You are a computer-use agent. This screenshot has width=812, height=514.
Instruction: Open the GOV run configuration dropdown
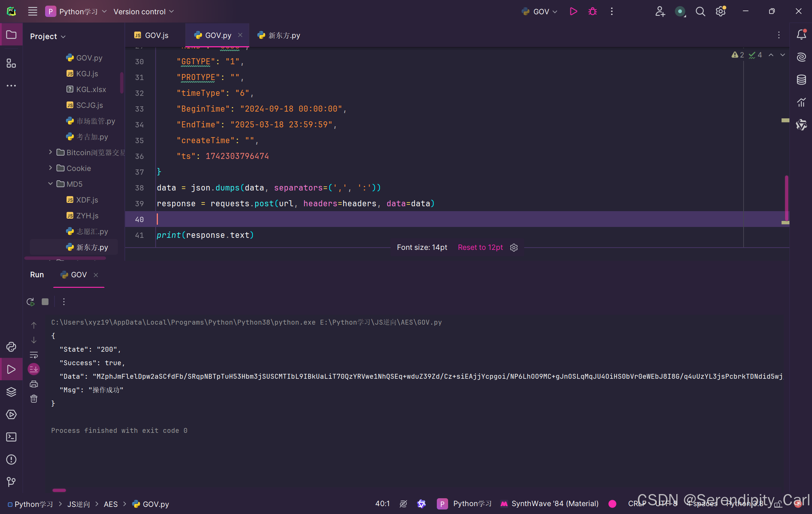click(539, 11)
